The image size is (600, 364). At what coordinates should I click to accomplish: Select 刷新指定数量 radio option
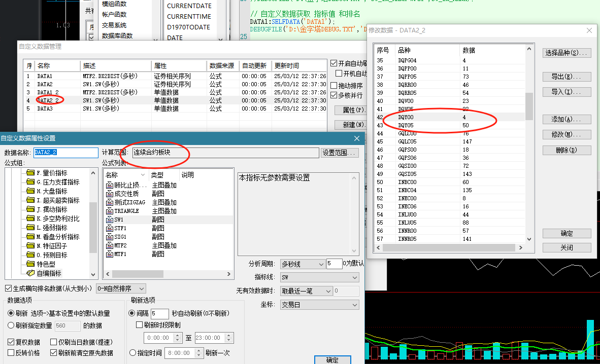[11, 326]
